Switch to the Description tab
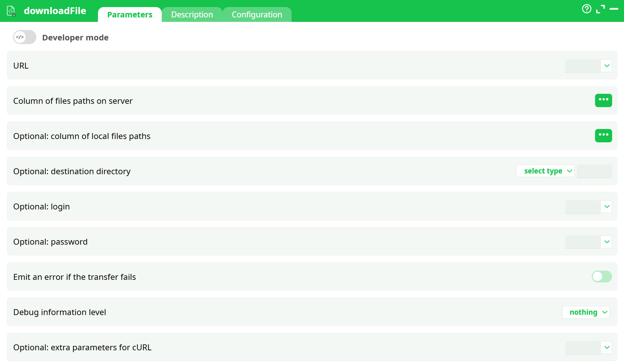 point(192,14)
